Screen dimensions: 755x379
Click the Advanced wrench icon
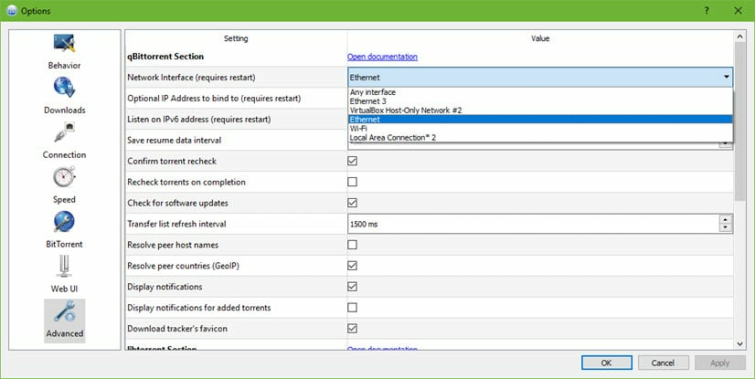pyautogui.click(x=64, y=312)
